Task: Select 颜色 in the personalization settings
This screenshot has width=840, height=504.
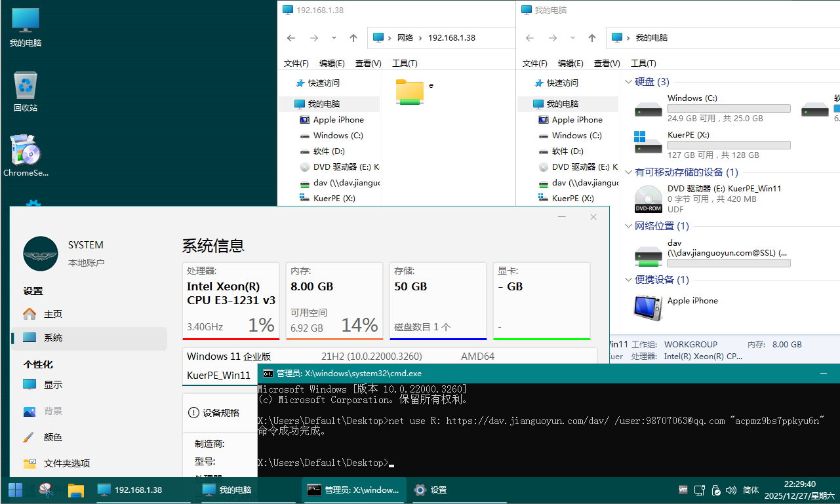Action: click(x=52, y=437)
